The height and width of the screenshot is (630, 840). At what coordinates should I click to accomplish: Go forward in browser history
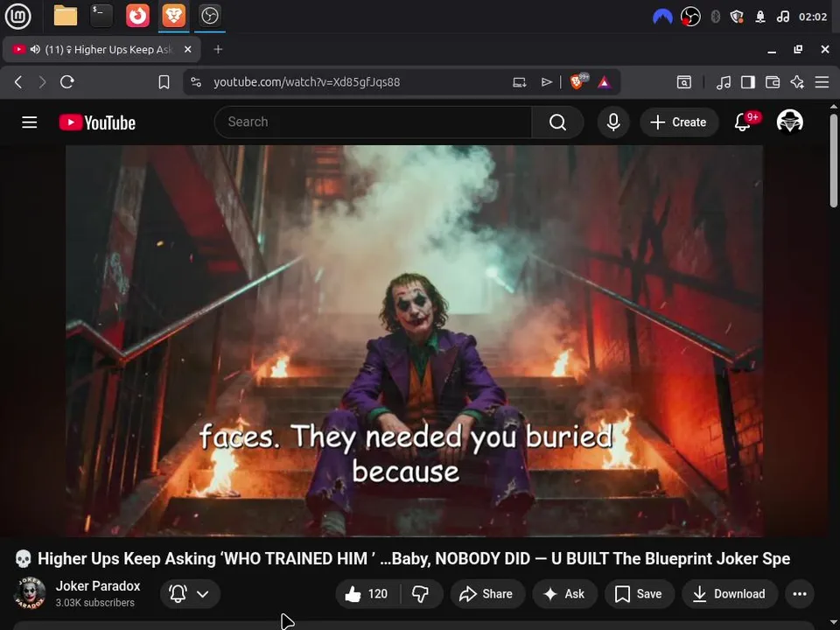[42, 82]
